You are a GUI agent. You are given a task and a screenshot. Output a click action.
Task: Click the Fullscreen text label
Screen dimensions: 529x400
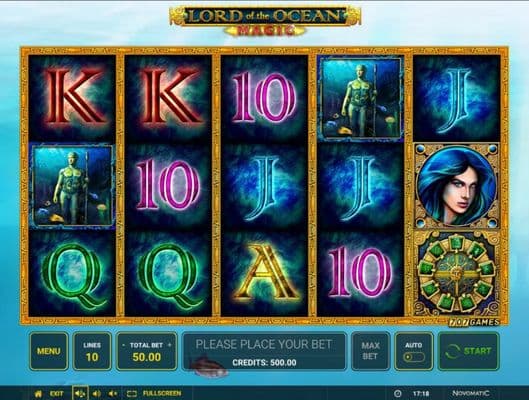tap(162, 393)
